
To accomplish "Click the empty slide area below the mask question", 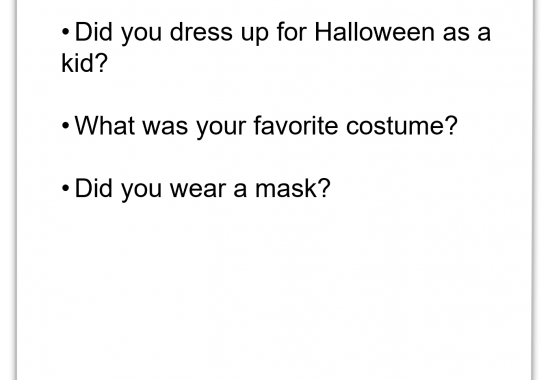I will pos(275,288).
